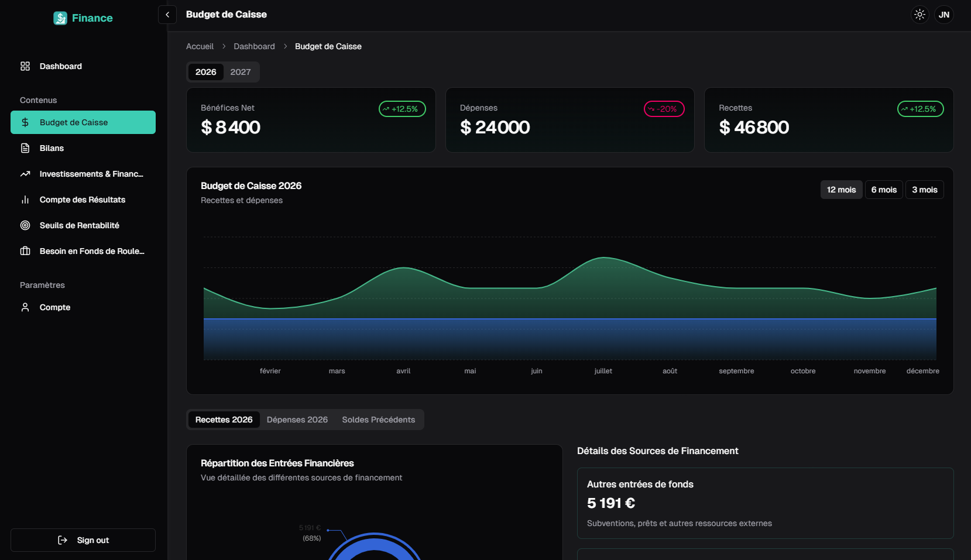The height and width of the screenshot is (560, 971).
Task: Collapse the sidebar with the chevron button
Action: [x=167, y=15]
